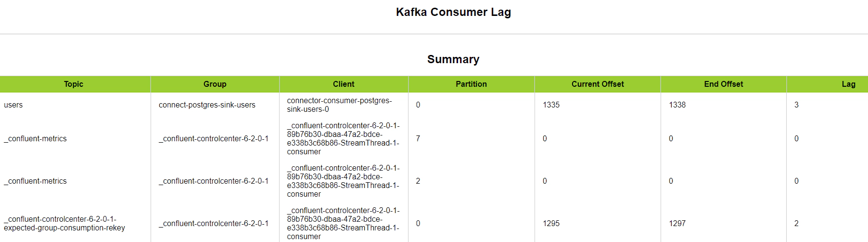
Task: Click partition value 2
Action: pyautogui.click(x=418, y=181)
